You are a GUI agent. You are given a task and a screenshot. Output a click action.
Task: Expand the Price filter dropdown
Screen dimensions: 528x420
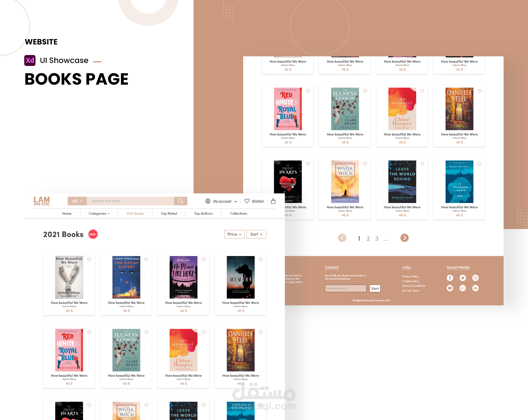point(234,234)
